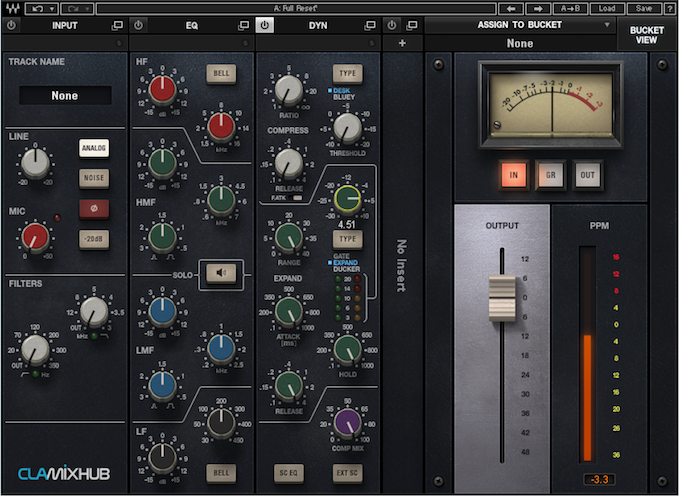This screenshot has height=497, width=680.
Task: Click the expander ATTACK knob
Action: pos(288,312)
